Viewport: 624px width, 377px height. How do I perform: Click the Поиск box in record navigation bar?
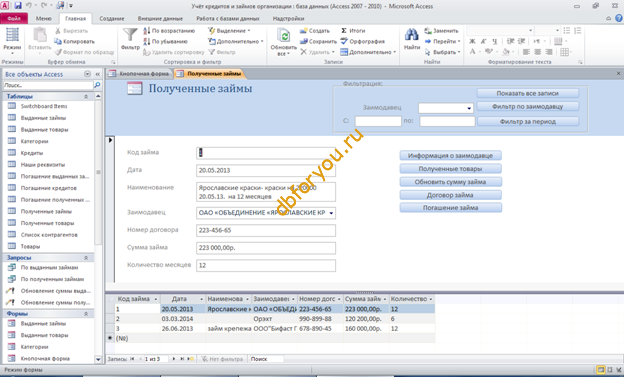[266, 359]
